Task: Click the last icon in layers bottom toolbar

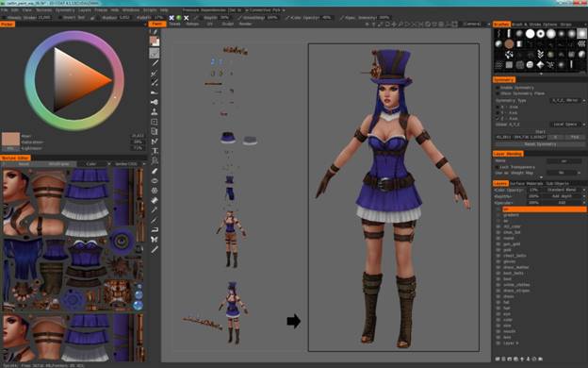Action: click(x=541, y=359)
